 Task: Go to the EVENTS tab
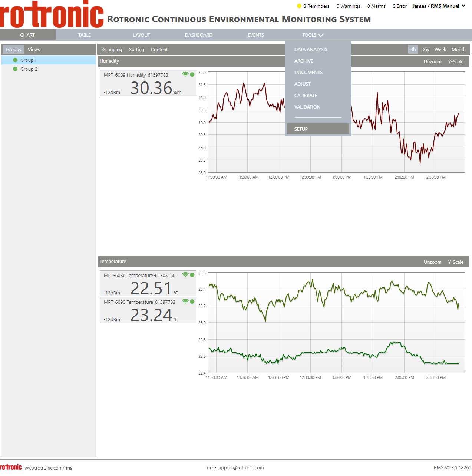(x=256, y=35)
